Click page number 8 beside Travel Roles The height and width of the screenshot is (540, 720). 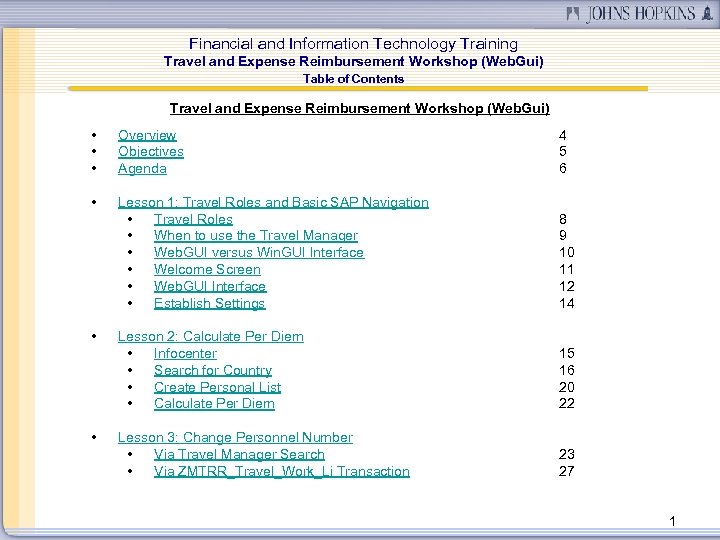pyautogui.click(x=562, y=219)
